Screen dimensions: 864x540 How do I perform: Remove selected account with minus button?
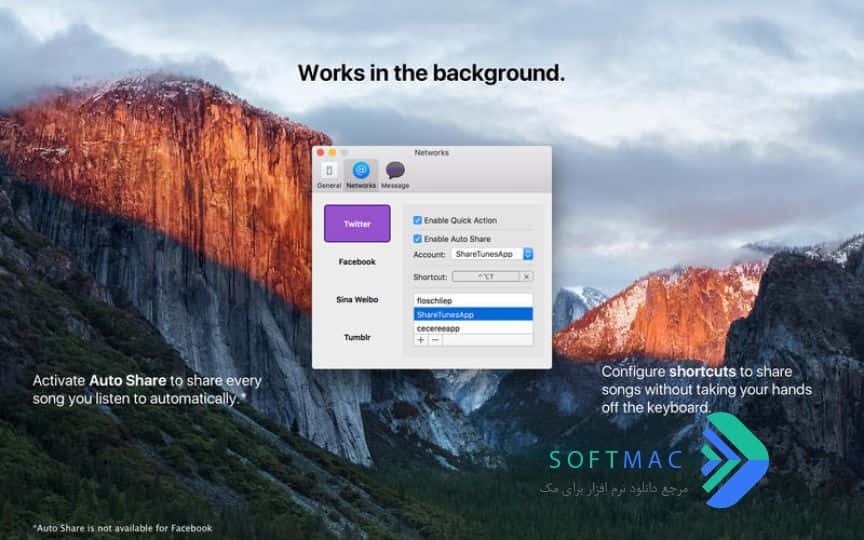tap(435, 340)
